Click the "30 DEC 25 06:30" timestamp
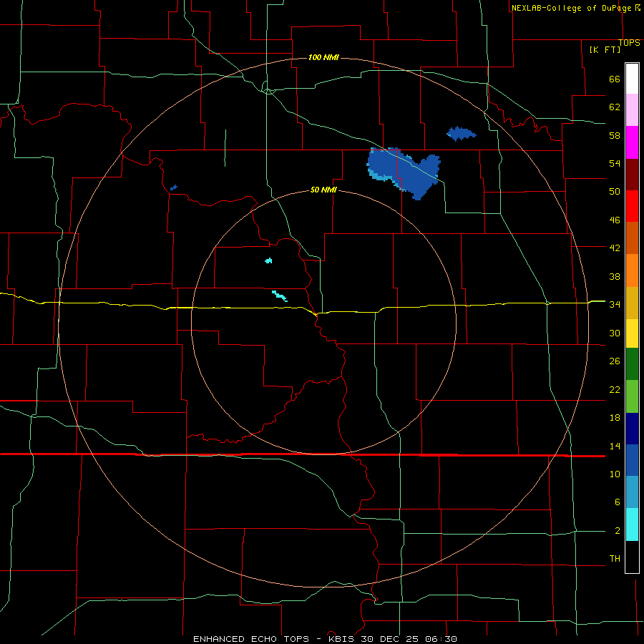The image size is (644, 644). (409, 639)
